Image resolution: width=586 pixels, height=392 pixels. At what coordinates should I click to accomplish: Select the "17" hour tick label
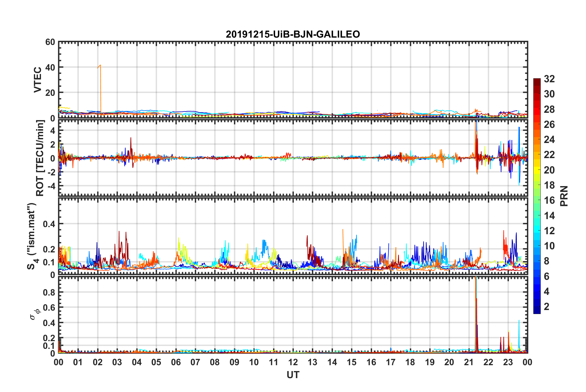click(x=391, y=362)
